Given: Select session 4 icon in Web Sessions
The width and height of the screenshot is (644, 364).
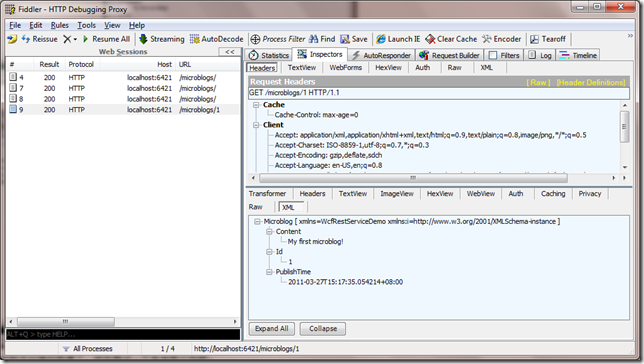Looking at the screenshot, I should pos(13,77).
